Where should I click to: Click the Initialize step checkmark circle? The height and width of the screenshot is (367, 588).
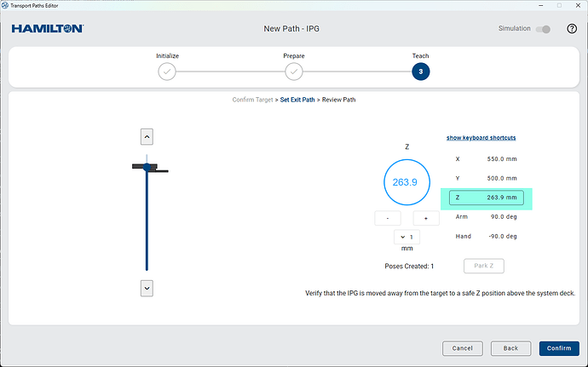167,72
